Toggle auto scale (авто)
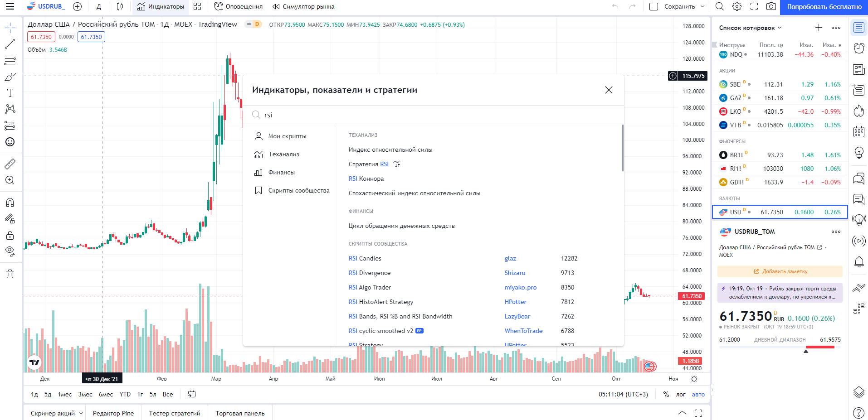Viewport: 868px width, 420px height. point(698,394)
